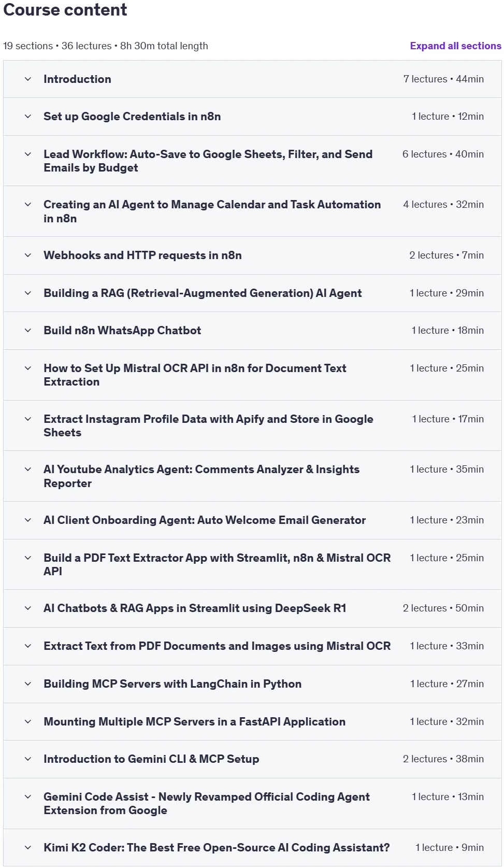This screenshot has width=504, height=868.
Task: Expand the Introduction section chevron
Action: pos(28,79)
